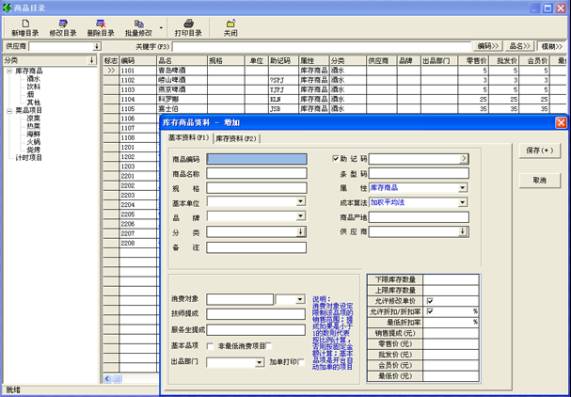The image size is (571, 397).
Task: Toggle the 助记码 checkbox
Action: click(x=336, y=158)
